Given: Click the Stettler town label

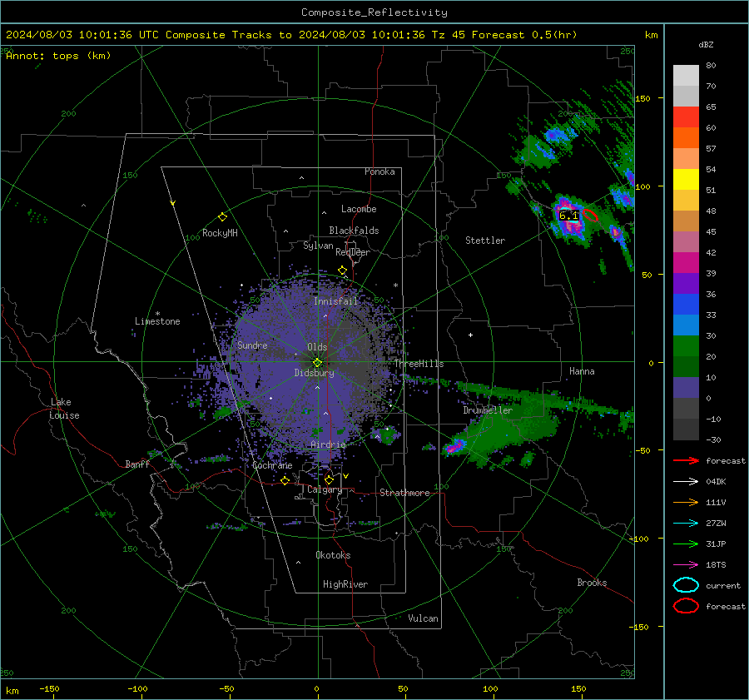Looking at the screenshot, I should tap(485, 241).
